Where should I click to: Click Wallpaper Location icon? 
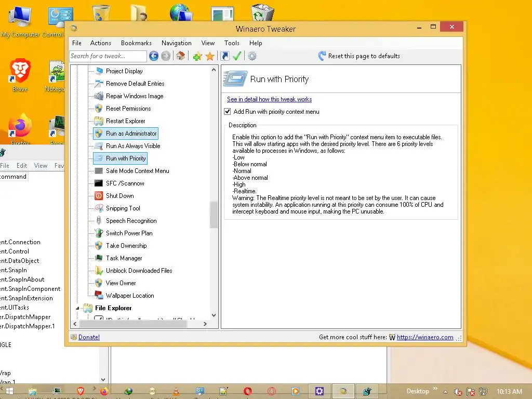click(98, 295)
